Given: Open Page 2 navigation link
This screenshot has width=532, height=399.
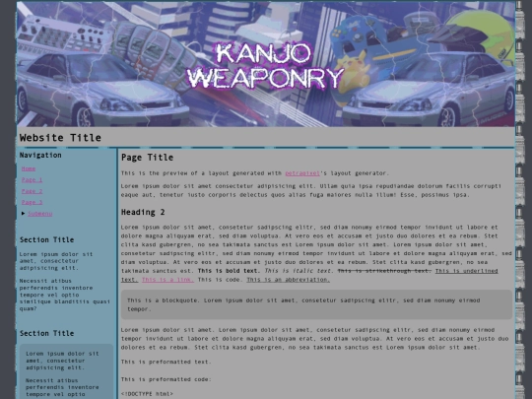Looking at the screenshot, I should [32, 191].
